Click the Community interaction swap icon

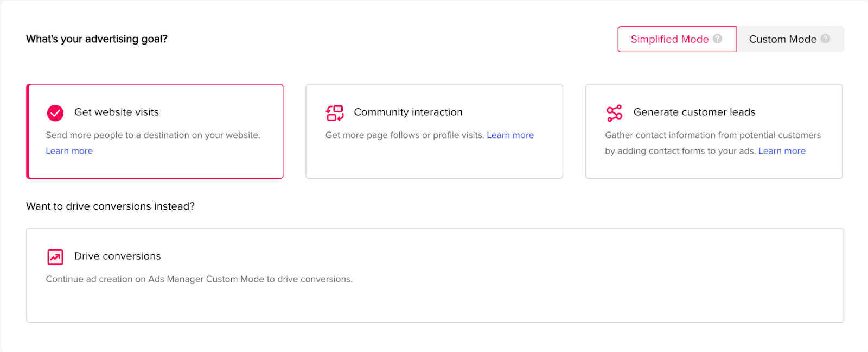[x=335, y=112]
